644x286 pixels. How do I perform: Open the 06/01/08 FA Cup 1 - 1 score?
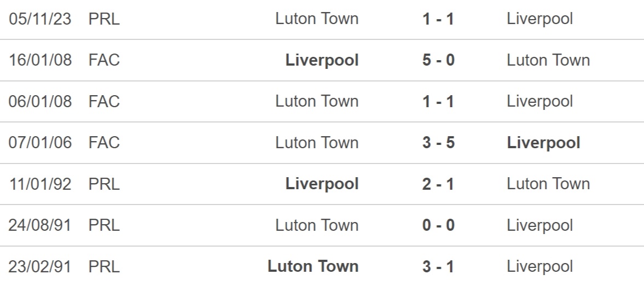(438, 101)
